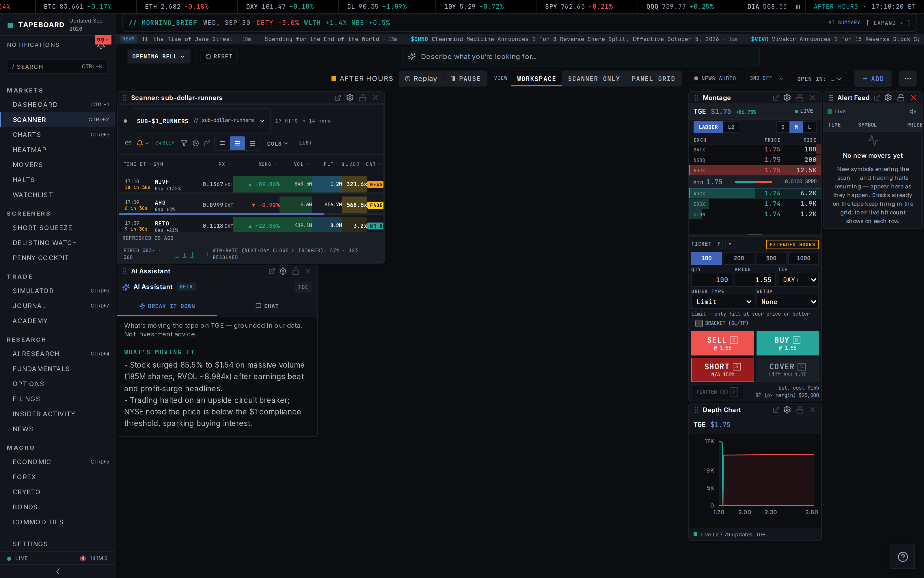Viewport: 924px width, 578px height.
Task: Toggle News Audio on
Action: (715, 78)
